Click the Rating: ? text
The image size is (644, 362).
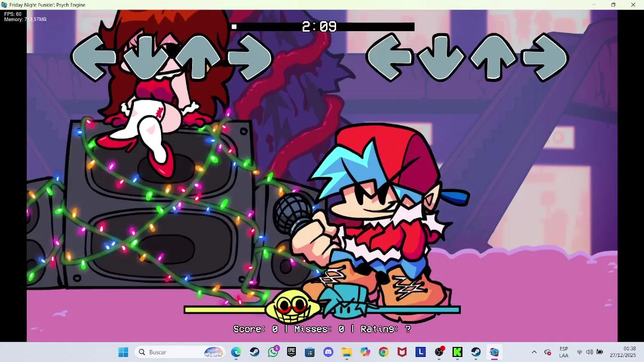pyautogui.click(x=385, y=329)
